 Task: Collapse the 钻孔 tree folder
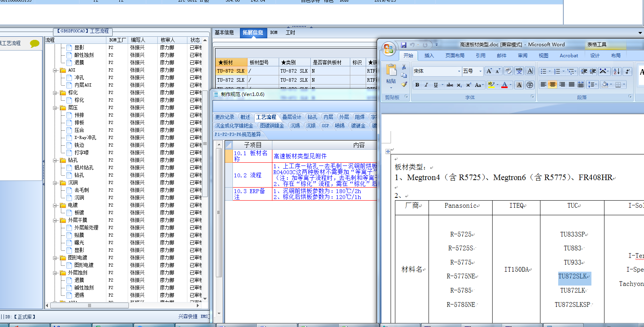click(55, 160)
